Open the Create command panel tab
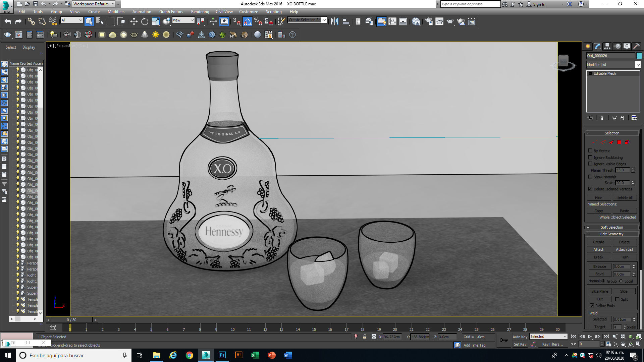The height and width of the screenshot is (362, 644). [588, 46]
